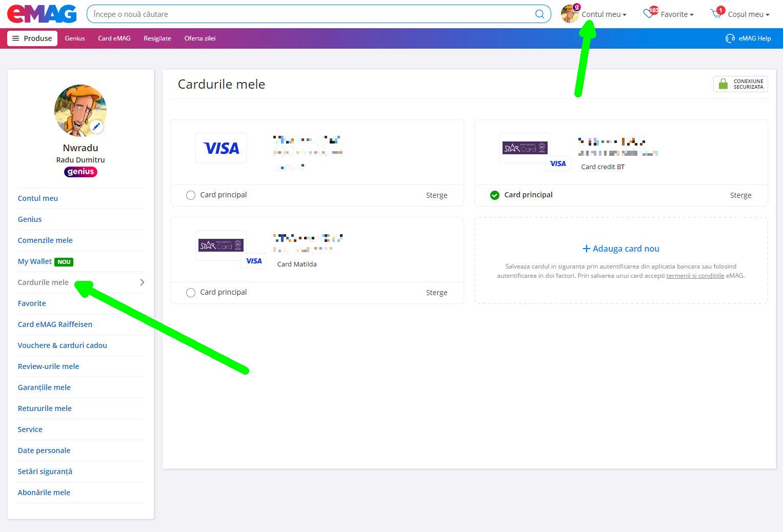The height and width of the screenshot is (532, 783).
Task: Open the Produse menu button
Action: click(x=32, y=38)
